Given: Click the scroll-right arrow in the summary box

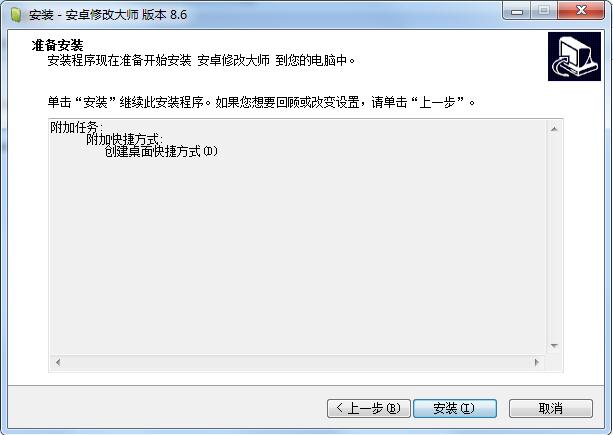Looking at the screenshot, I should [x=537, y=362].
